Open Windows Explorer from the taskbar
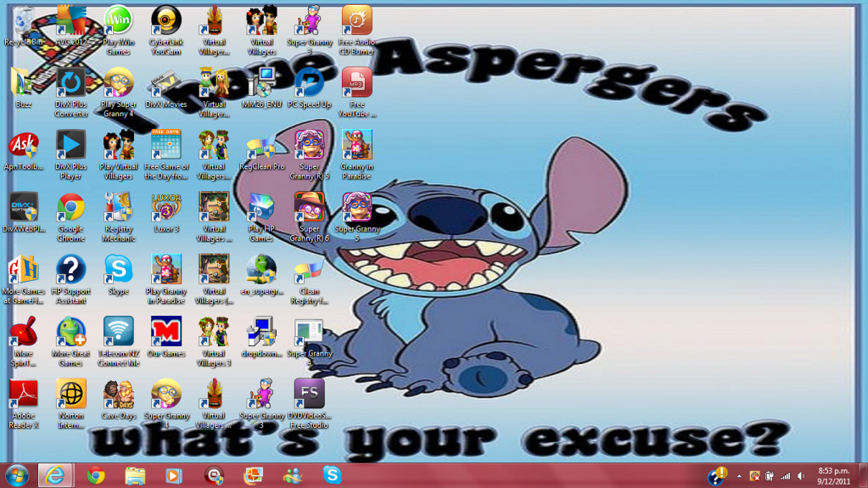Image resolution: width=868 pixels, height=488 pixels. coord(135,476)
